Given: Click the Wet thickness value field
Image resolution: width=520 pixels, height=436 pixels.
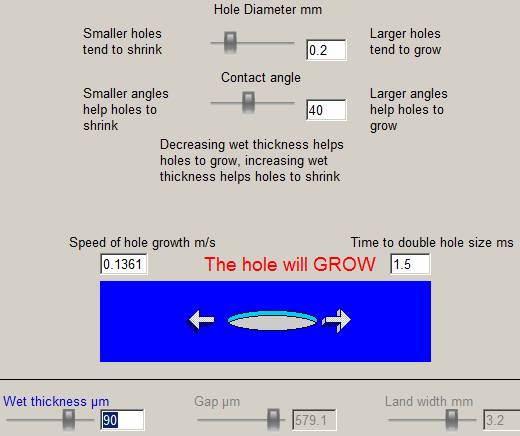Looking at the screenshot, I should click(x=122, y=420).
